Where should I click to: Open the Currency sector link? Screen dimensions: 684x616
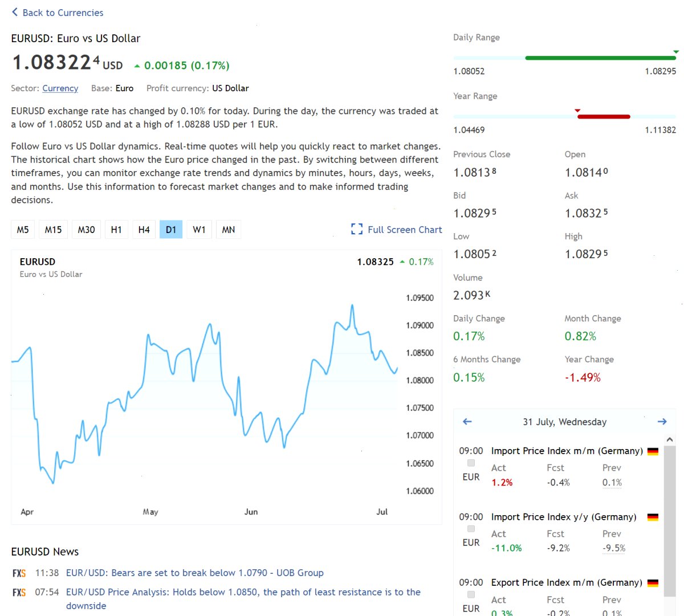60,88
